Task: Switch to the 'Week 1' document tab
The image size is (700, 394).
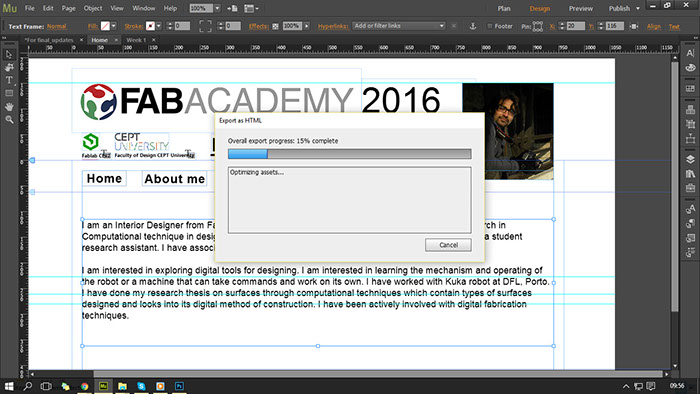Action: click(x=136, y=40)
